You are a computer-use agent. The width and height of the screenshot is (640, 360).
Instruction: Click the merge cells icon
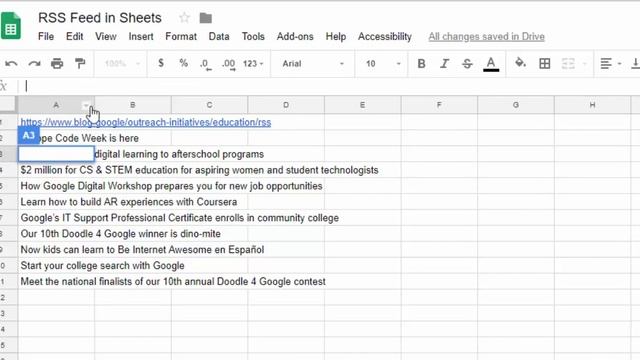568,64
